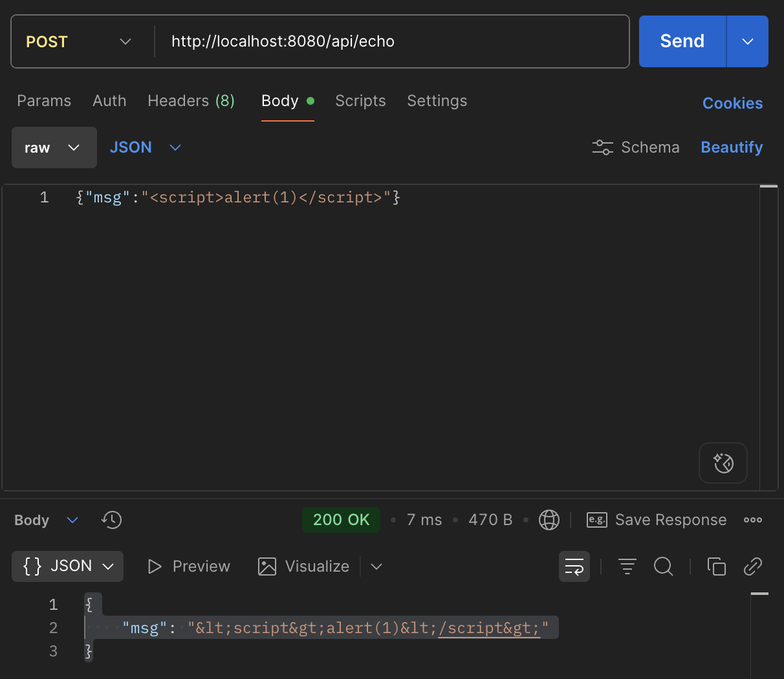The height and width of the screenshot is (679, 784).
Task: Click the Schema sliders icon
Action: 602,147
